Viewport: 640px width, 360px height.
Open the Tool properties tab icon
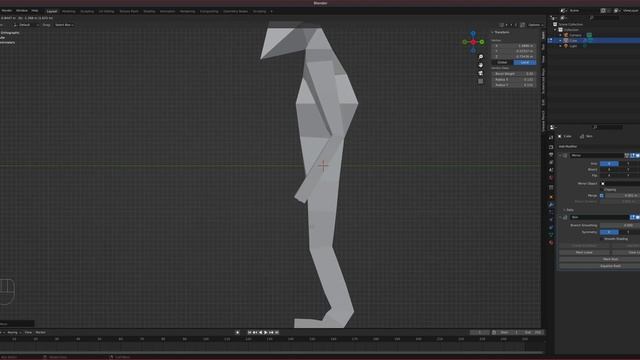coord(551,138)
